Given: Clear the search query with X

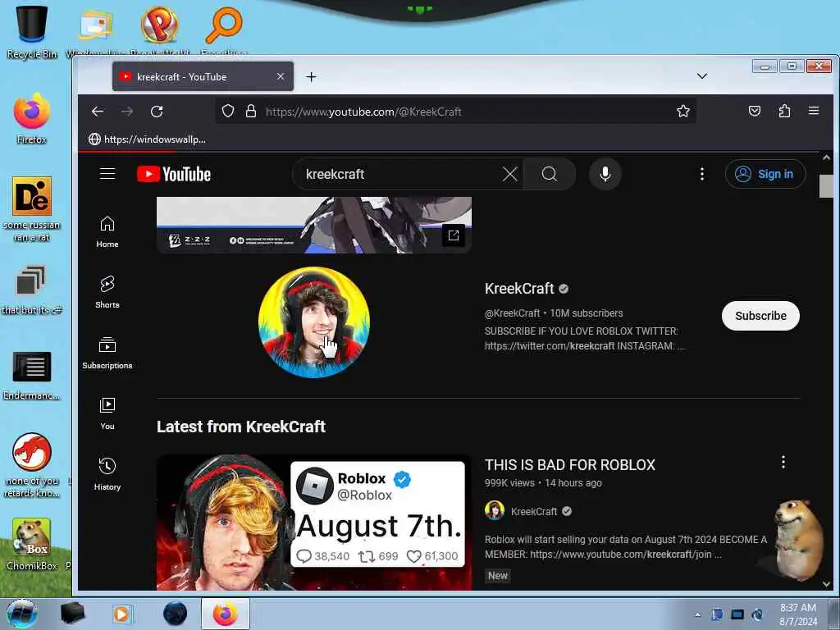Looking at the screenshot, I should click(510, 174).
